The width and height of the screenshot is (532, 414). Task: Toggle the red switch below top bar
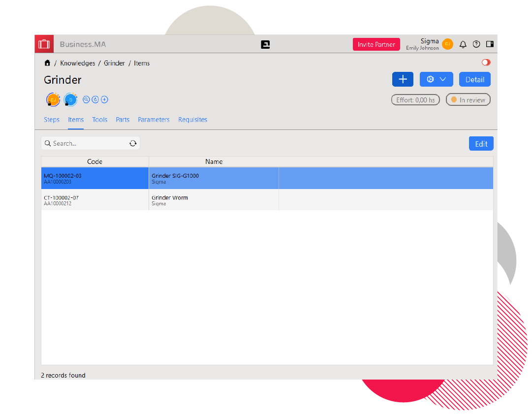pyautogui.click(x=486, y=63)
